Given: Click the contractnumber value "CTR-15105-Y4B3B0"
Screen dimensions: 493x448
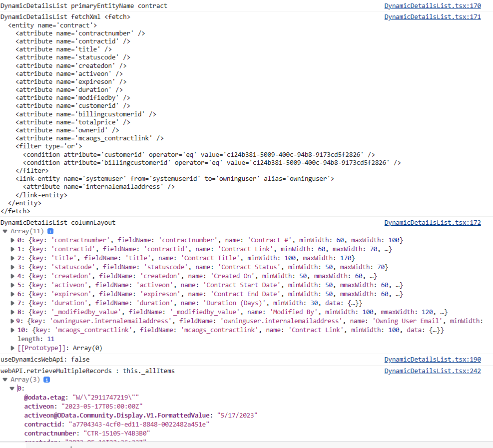Looking at the screenshot, I should [117, 433].
